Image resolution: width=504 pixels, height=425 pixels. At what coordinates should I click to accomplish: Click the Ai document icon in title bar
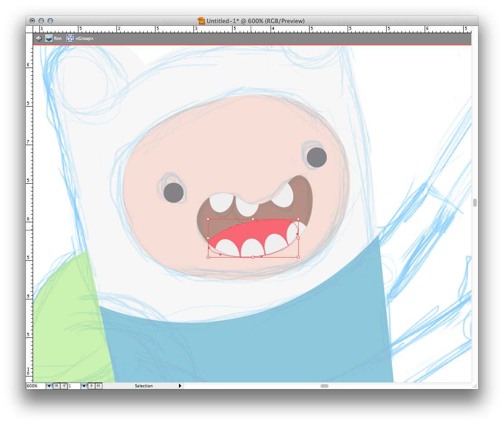pyautogui.click(x=201, y=21)
